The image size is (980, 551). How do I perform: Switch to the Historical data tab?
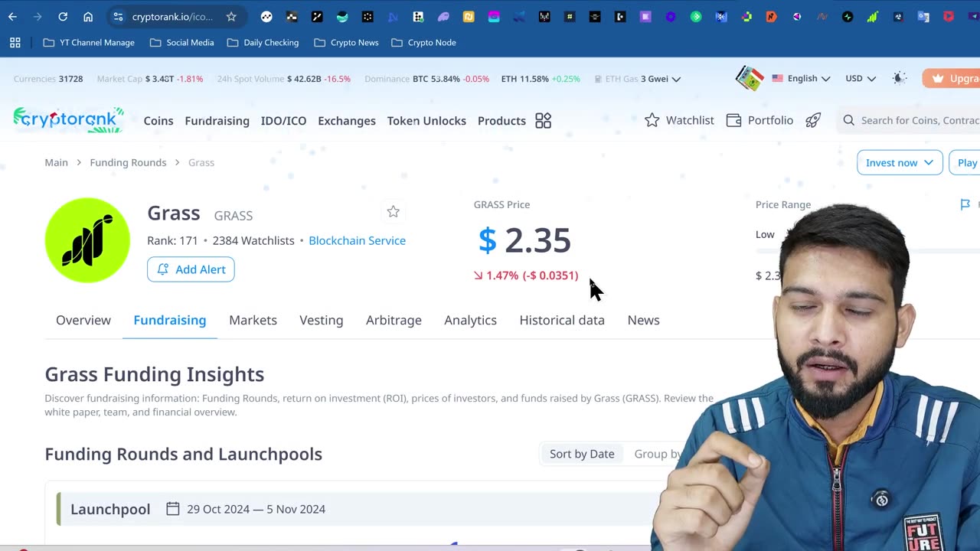tap(562, 320)
